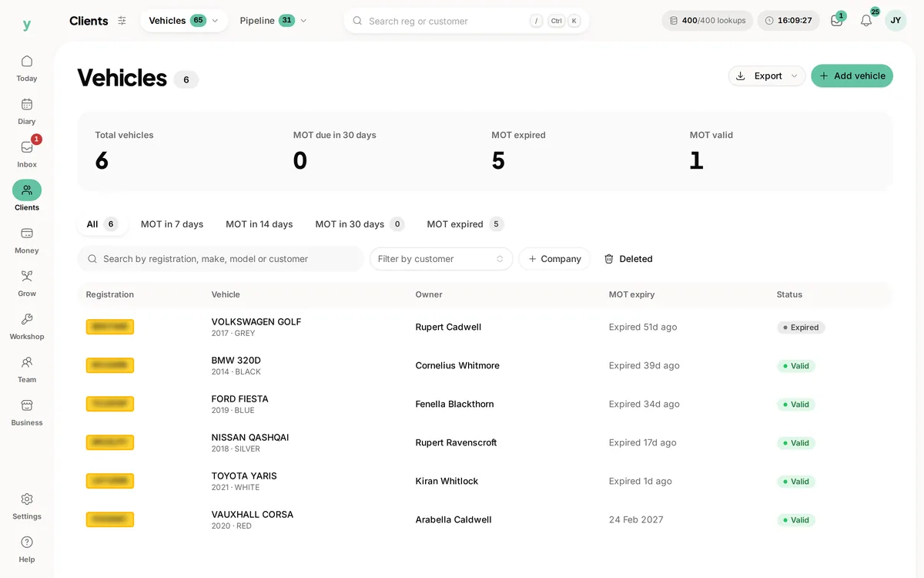The image size is (924, 578).
Task: Go to the Money section
Action: click(27, 240)
